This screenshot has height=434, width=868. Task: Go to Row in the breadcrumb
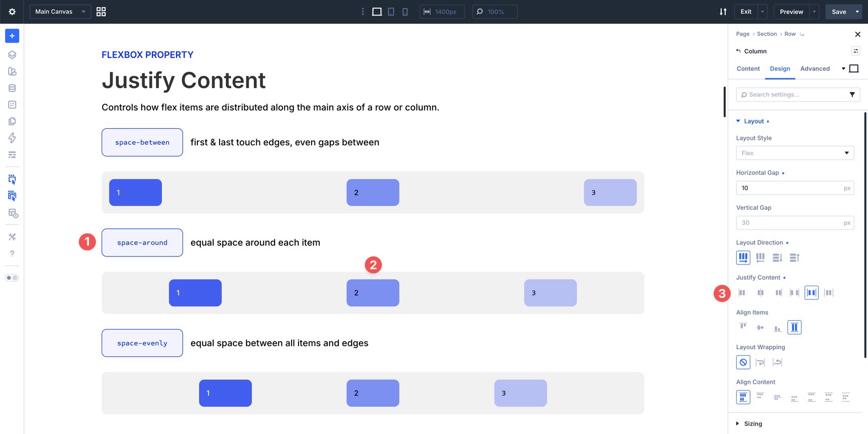tap(790, 34)
